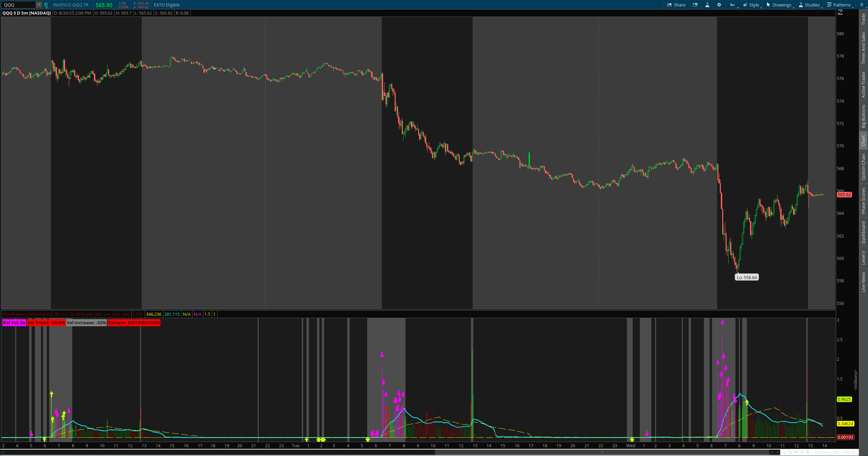Expand the QQQ symbol dropdown arrow
868x456 pixels.
click(38, 5)
